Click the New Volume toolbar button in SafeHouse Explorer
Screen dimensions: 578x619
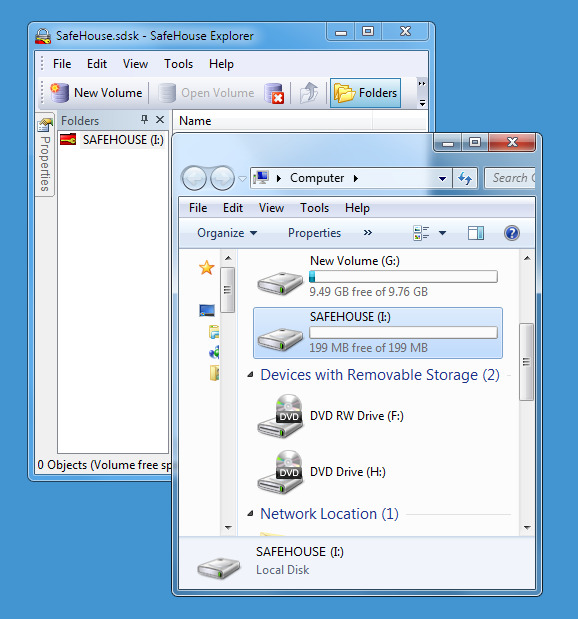[x=96, y=93]
